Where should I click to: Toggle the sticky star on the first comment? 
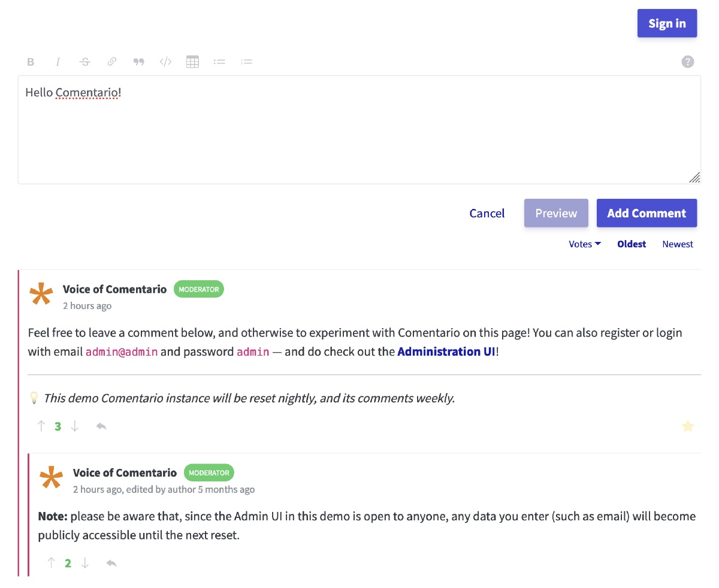click(x=688, y=426)
